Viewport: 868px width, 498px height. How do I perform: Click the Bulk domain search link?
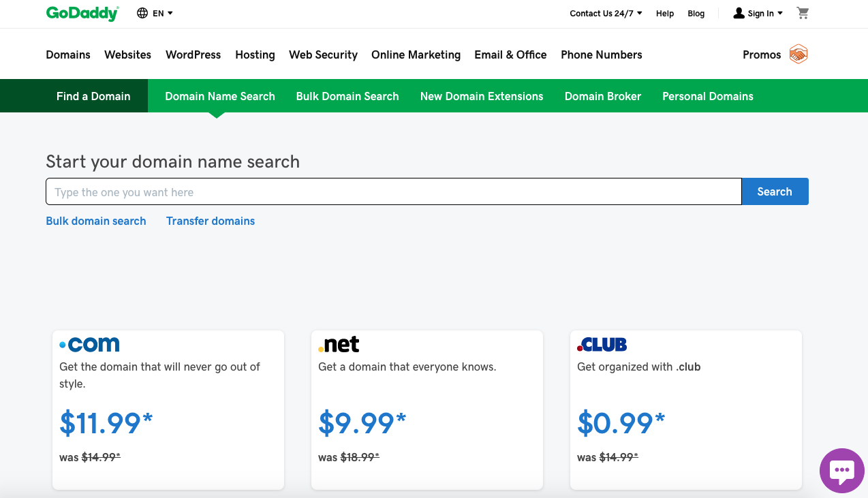tap(96, 221)
